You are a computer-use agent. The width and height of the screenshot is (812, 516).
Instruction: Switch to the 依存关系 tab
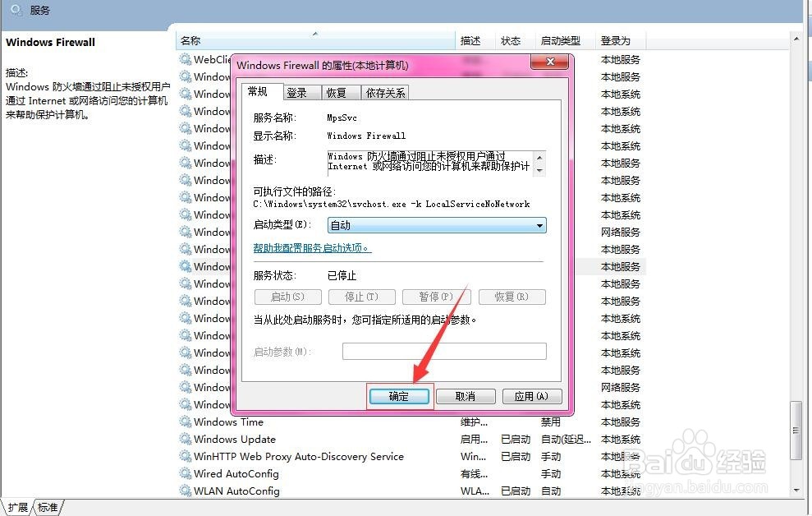pos(385,93)
